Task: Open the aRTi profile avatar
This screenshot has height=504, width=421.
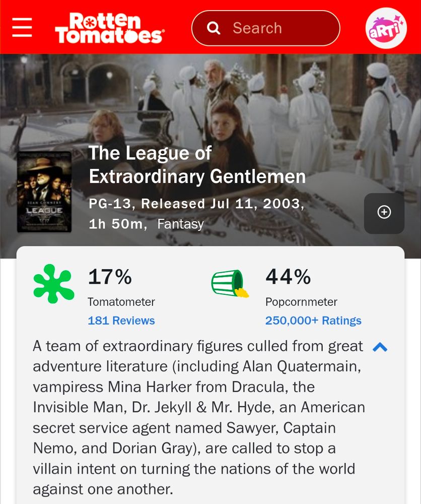Action: (386, 28)
